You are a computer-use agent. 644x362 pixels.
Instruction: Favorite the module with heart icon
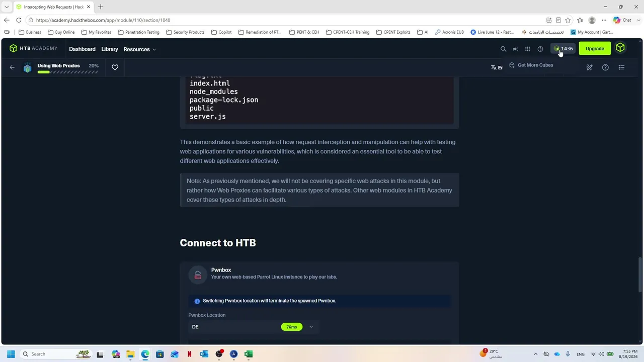(115, 67)
